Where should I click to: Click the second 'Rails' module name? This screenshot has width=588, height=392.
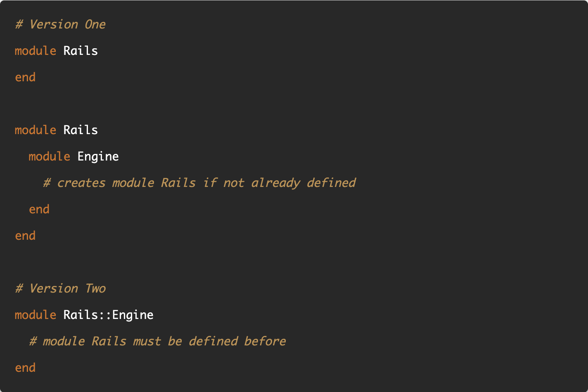pyautogui.click(x=81, y=130)
